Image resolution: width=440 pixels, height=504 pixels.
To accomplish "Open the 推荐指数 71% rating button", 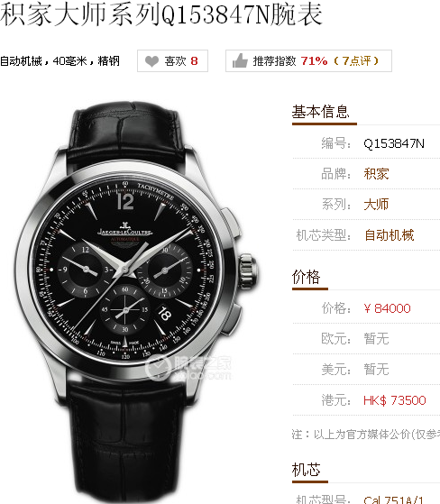I will (x=308, y=60).
